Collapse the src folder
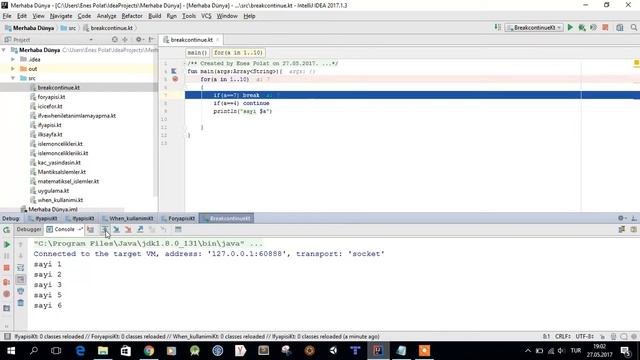 13,78
